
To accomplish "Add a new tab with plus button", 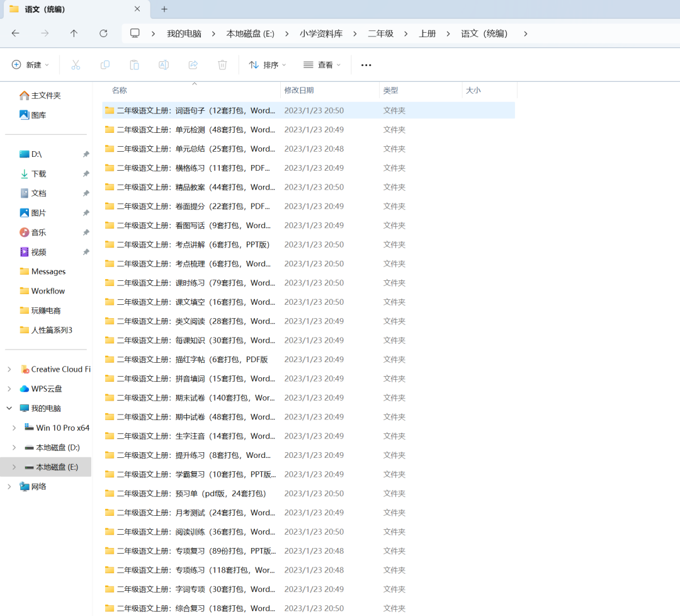I will click(x=164, y=9).
